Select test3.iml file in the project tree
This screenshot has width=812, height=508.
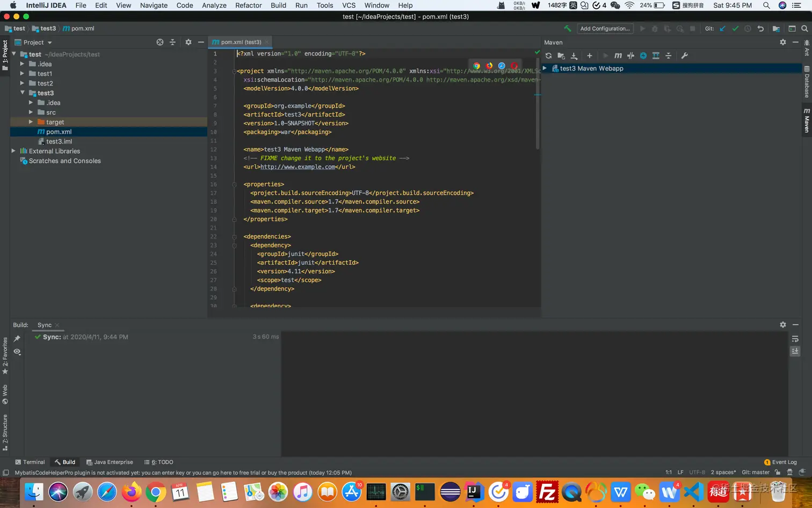pos(59,141)
